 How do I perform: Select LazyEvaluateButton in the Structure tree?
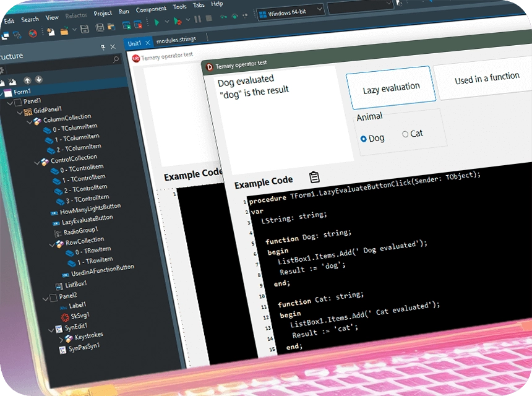(87, 219)
